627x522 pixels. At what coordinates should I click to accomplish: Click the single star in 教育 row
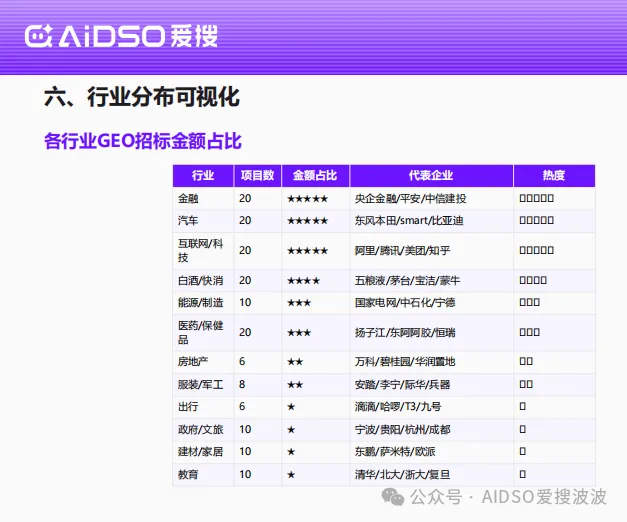tap(291, 475)
